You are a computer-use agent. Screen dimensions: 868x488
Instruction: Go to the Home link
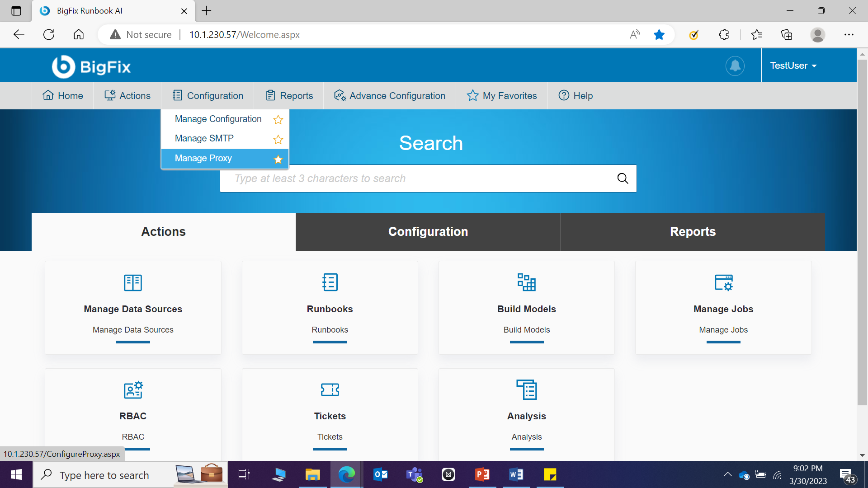click(x=63, y=96)
